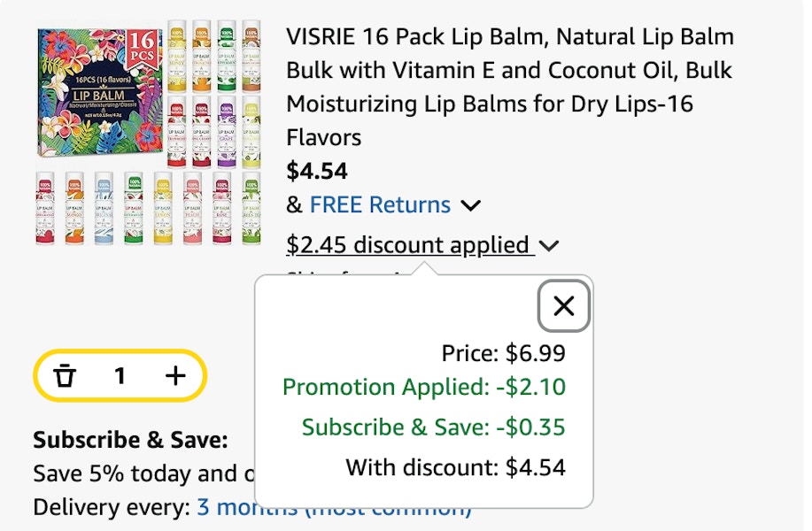Screen dimensions: 812x531
Task: Close the discount breakdown popup
Action: [564, 306]
